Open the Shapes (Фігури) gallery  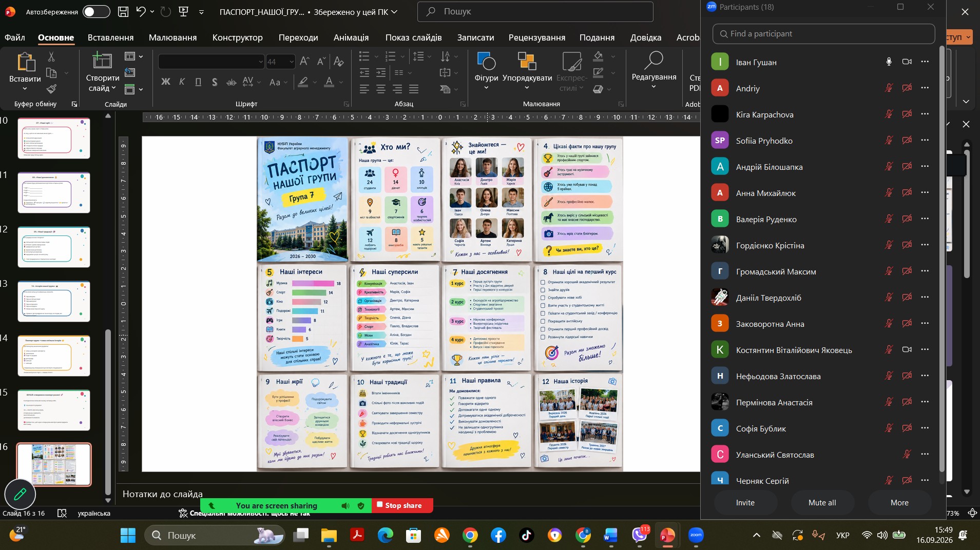(486, 70)
